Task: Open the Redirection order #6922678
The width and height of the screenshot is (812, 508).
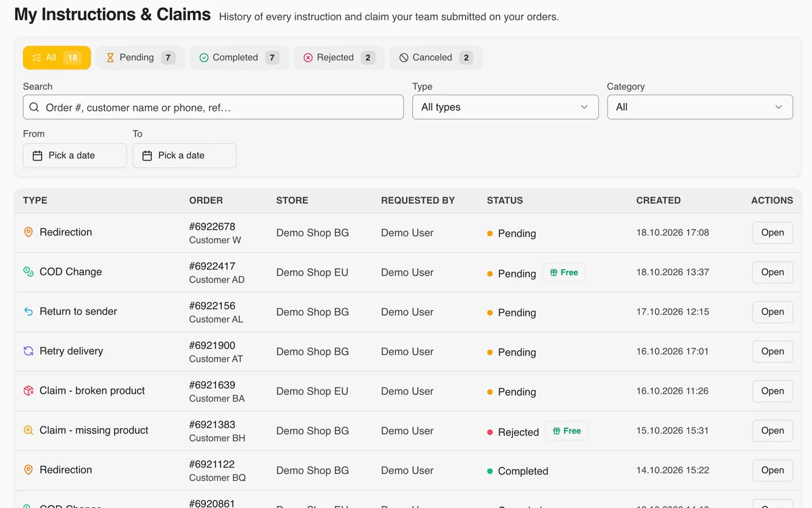Action: pyautogui.click(x=773, y=232)
